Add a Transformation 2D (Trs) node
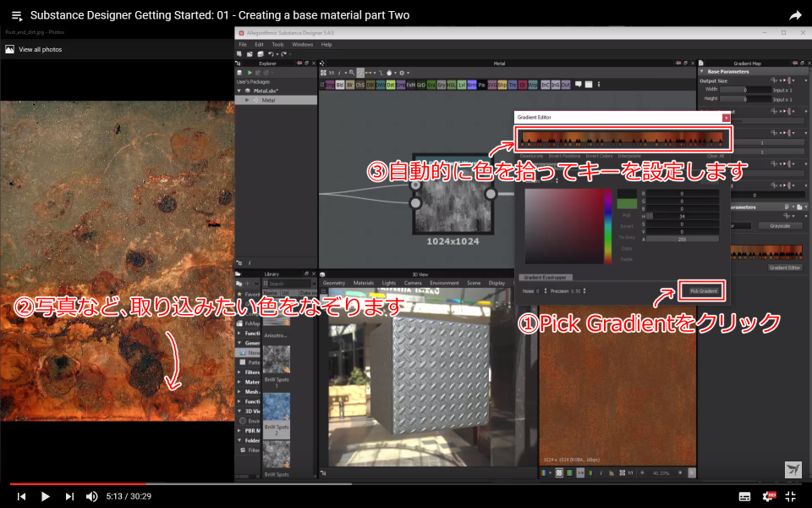This screenshot has width=812, height=508. click(513, 85)
